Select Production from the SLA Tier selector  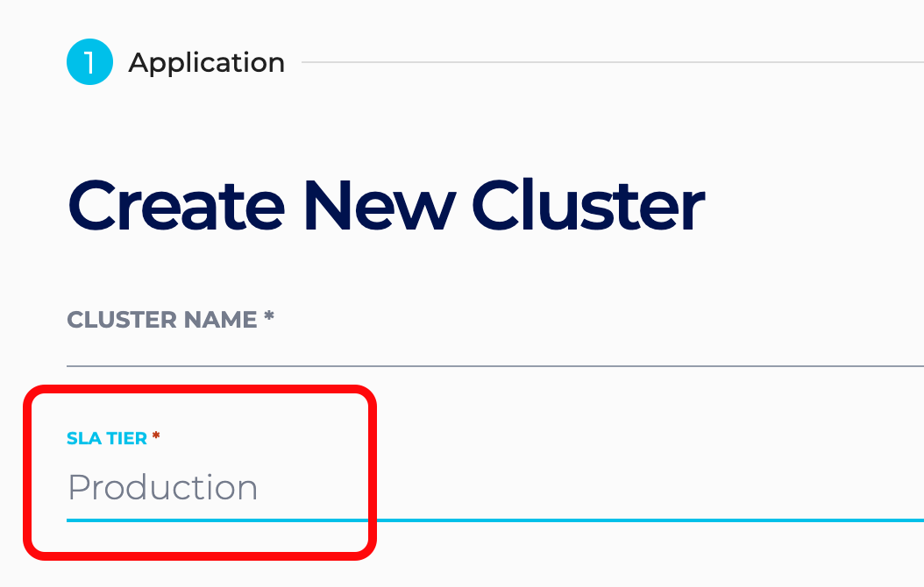[163, 488]
